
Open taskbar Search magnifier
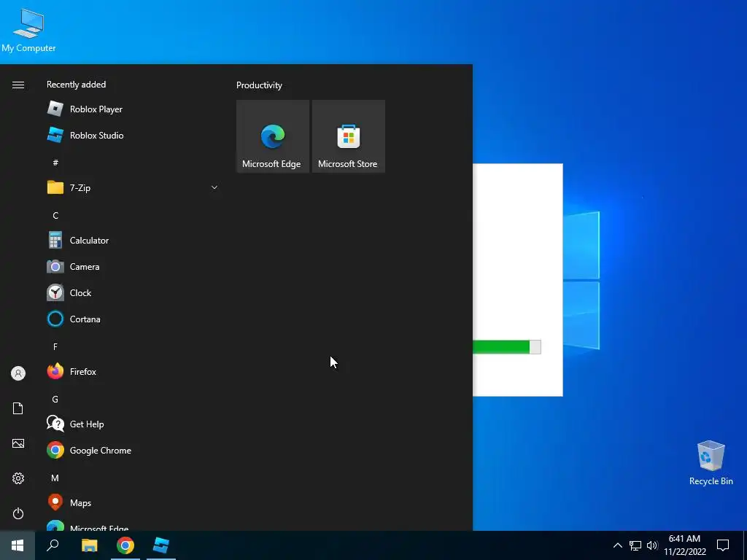[x=53, y=545]
